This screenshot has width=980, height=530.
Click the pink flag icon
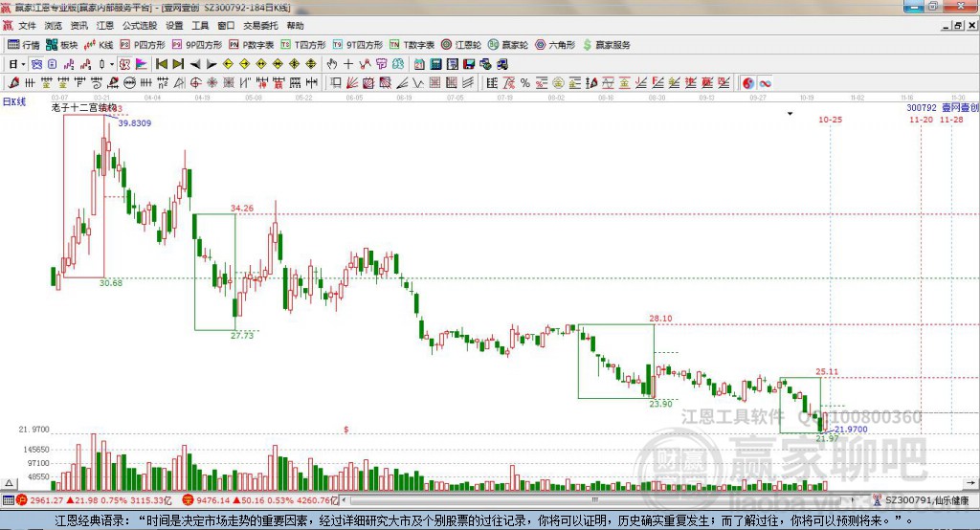click(142, 64)
